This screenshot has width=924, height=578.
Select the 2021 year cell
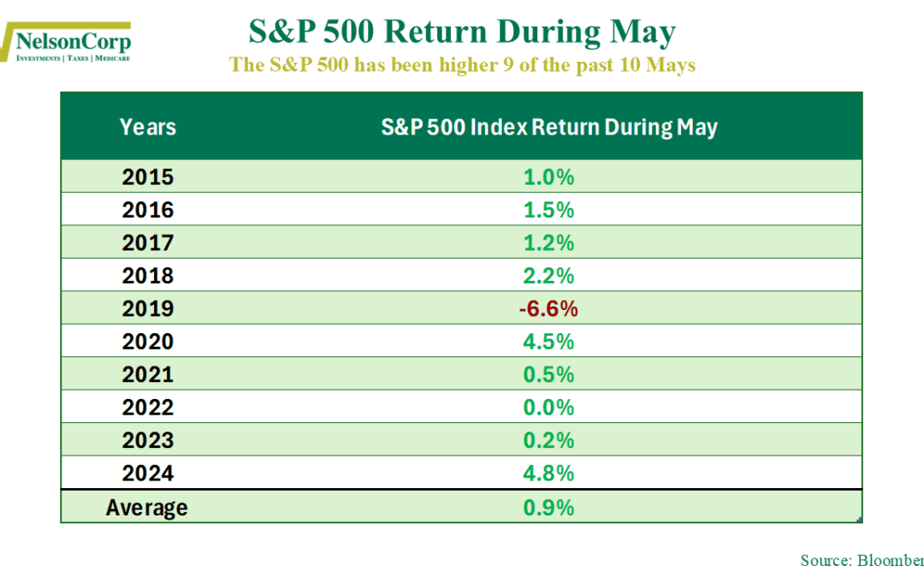(x=148, y=374)
